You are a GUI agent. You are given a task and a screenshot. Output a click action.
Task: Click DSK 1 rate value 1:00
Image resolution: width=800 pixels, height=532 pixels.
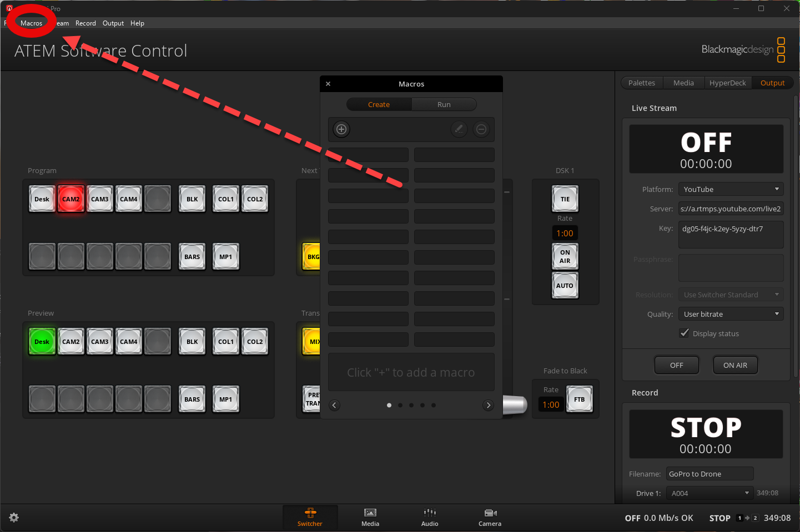pyautogui.click(x=565, y=234)
